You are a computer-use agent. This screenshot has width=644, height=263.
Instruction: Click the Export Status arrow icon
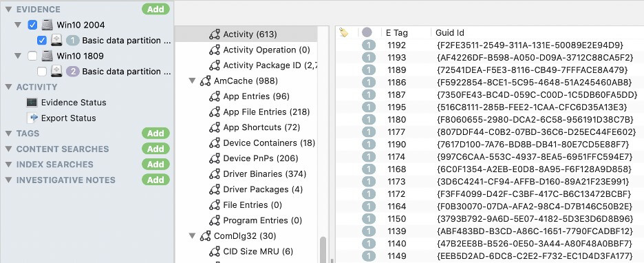click(32, 118)
